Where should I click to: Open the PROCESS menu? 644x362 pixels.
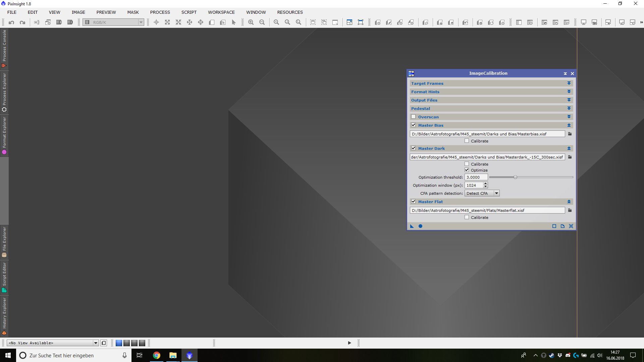coord(160,12)
